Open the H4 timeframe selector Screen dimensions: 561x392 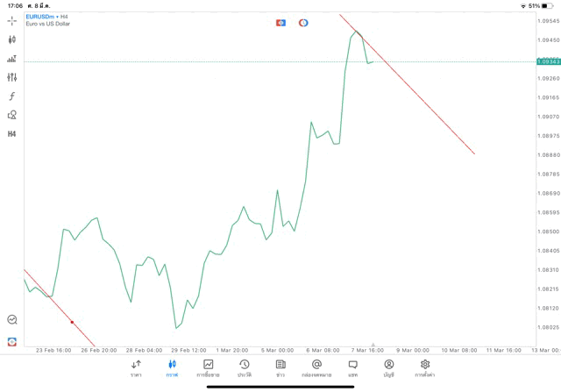[x=12, y=134]
